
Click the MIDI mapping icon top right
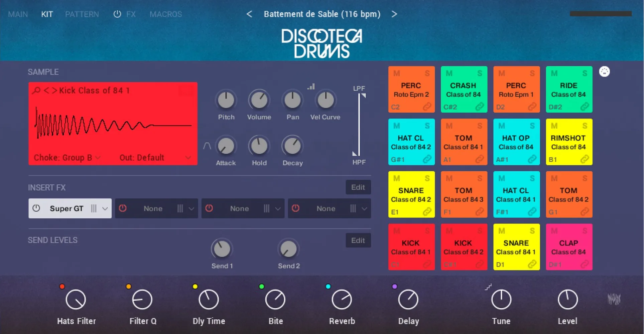[x=605, y=71]
